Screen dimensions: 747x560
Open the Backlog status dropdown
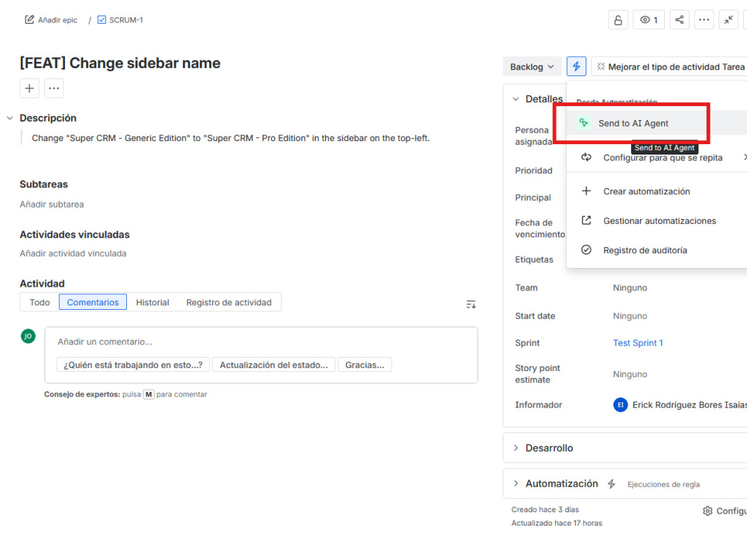(x=532, y=66)
